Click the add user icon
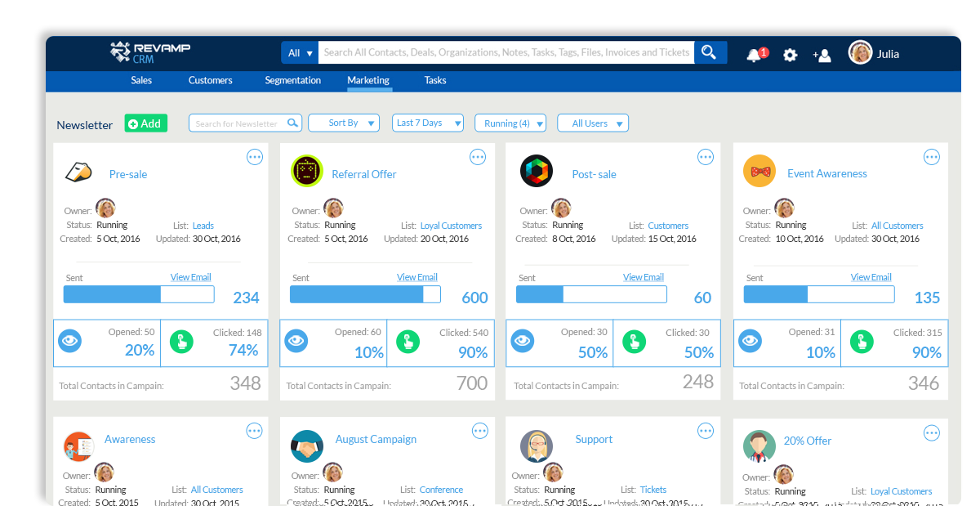The image size is (980, 506). coord(822,55)
